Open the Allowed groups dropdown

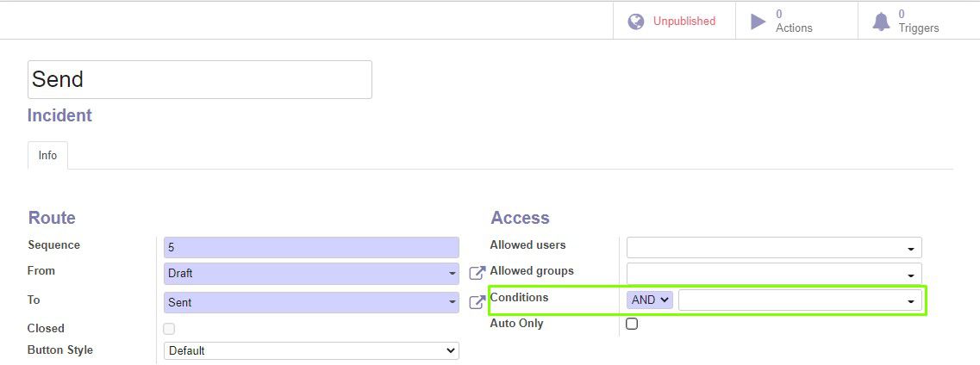(x=774, y=273)
